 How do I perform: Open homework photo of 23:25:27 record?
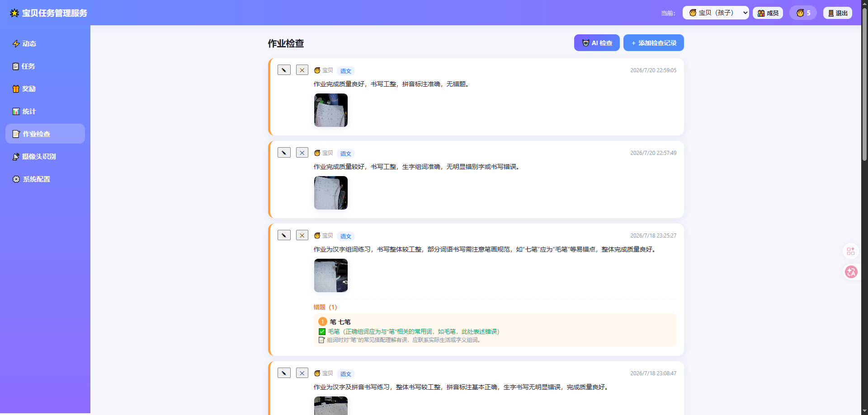(331, 275)
